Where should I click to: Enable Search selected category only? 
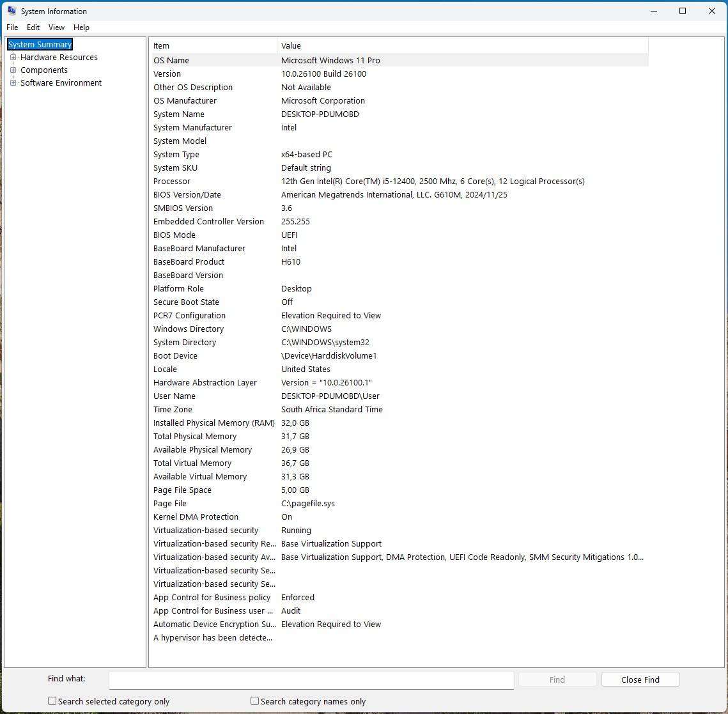[52, 701]
